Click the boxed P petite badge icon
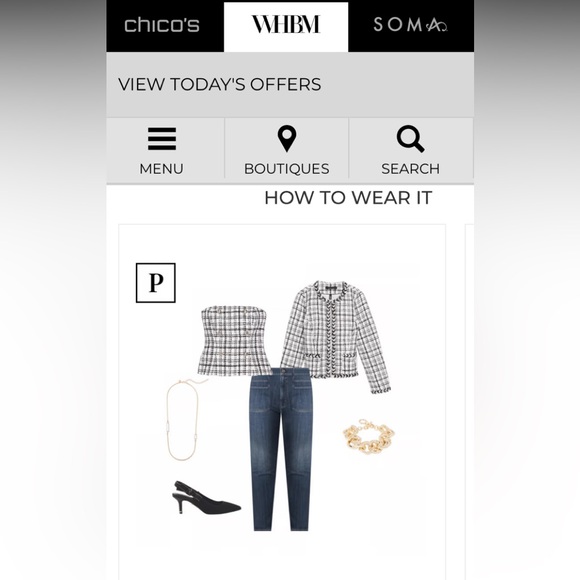The height and width of the screenshot is (580, 580). [x=156, y=283]
